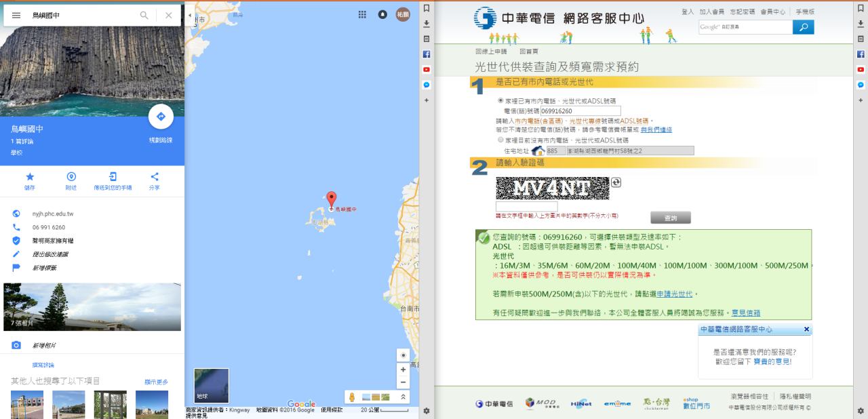Collapse the Google Maps side panel
The width and height of the screenshot is (868, 419).
tap(190, 15)
